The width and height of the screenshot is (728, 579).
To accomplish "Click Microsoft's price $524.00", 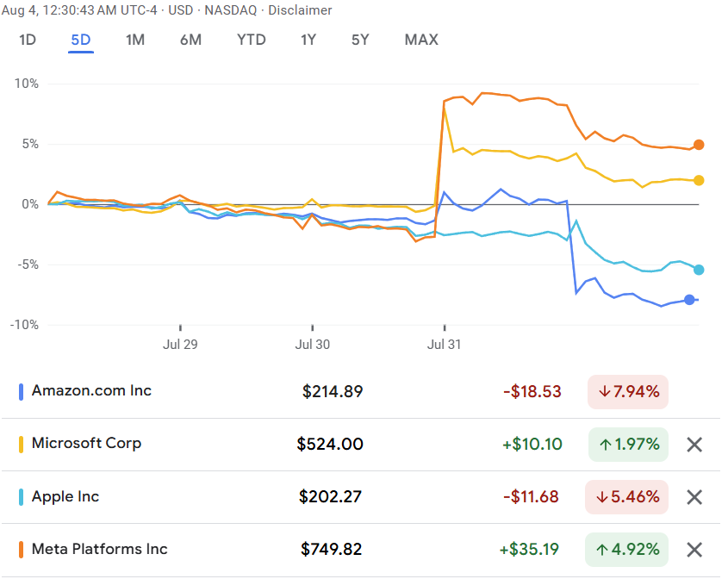I will [x=330, y=444].
